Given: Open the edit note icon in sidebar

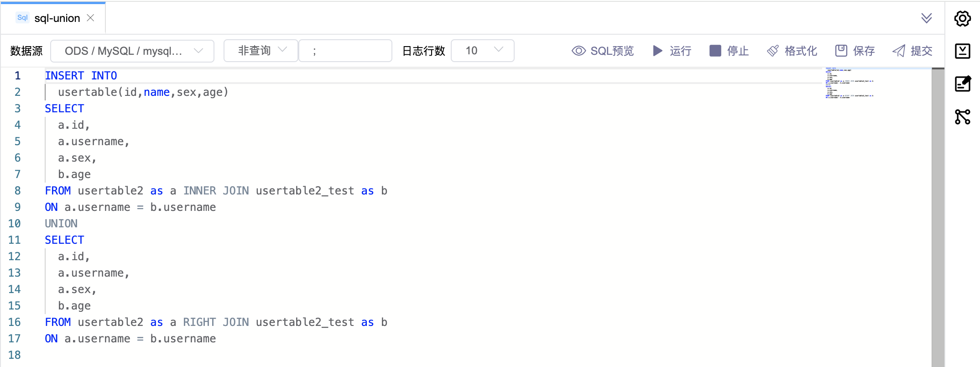Looking at the screenshot, I should pos(962,84).
